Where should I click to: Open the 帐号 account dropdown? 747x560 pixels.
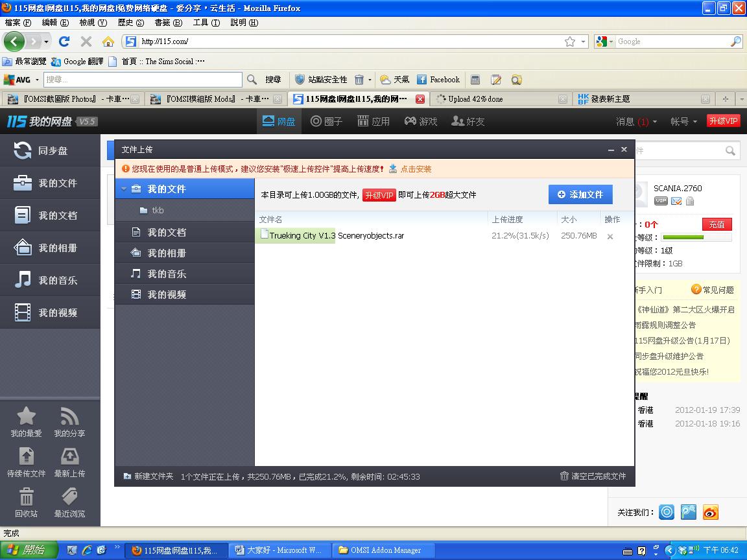tap(683, 121)
